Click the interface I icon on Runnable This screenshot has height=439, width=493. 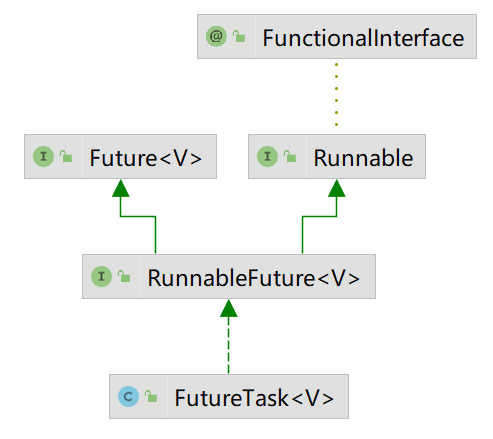click(267, 156)
